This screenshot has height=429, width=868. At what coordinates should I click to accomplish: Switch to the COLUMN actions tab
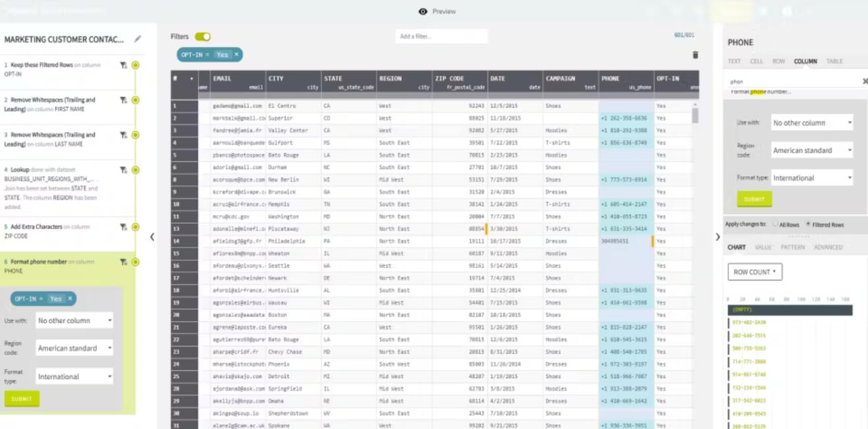click(x=805, y=61)
